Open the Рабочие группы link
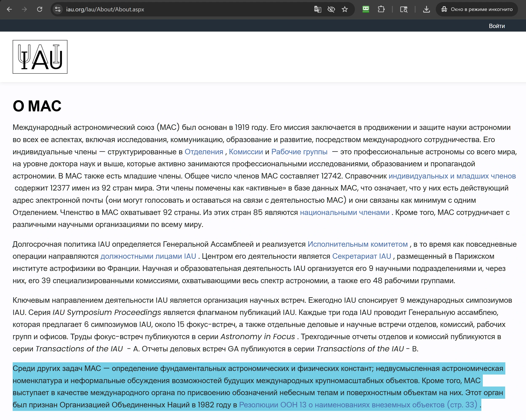This screenshot has width=526, height=420. pos(299,152)
